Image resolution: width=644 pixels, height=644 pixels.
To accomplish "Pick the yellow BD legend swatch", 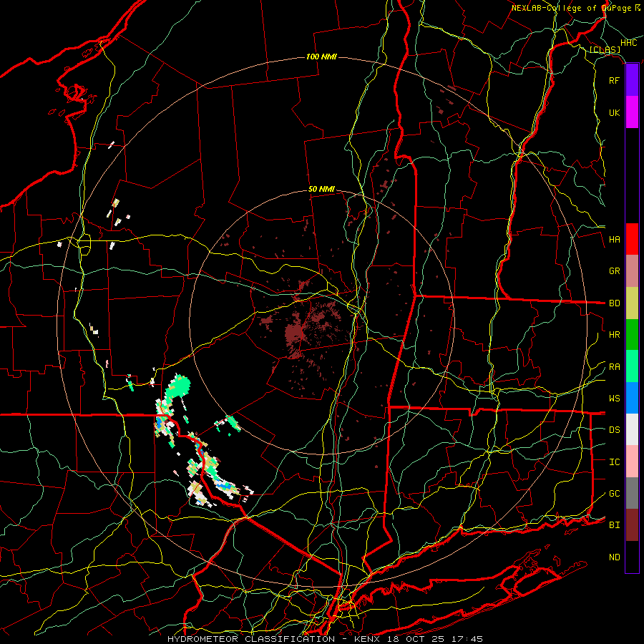I will [632, 303].
